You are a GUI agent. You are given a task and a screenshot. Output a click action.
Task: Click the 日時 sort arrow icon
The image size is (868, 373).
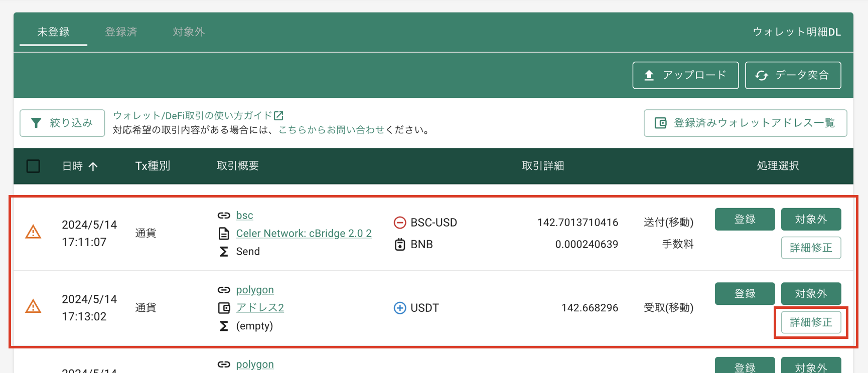pyautogui.click(x=93, y=166)
